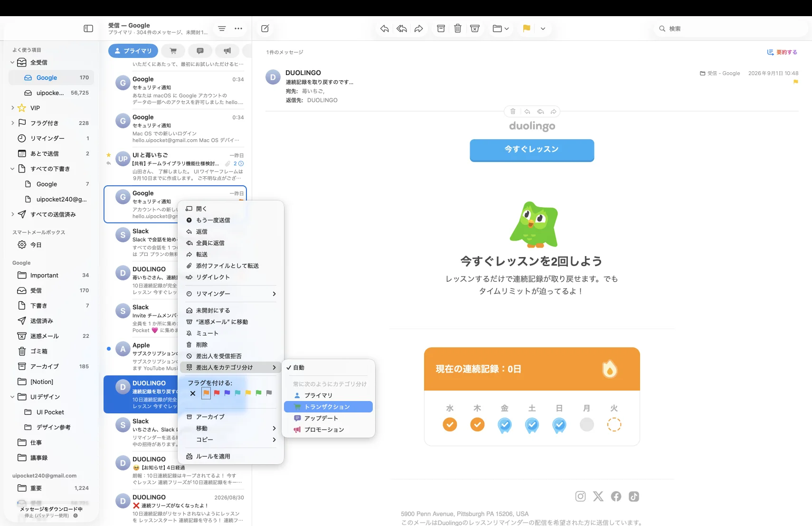The width and height of the screenshot is (812, 526).
Task: Click the yellow flag toolbar button
Action: click(x=527, y=29)
